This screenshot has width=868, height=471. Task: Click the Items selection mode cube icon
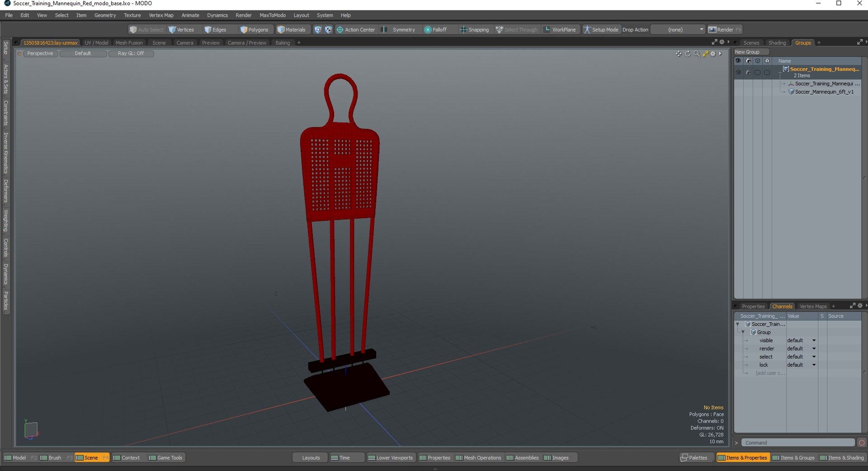click(x=318, y=30)
